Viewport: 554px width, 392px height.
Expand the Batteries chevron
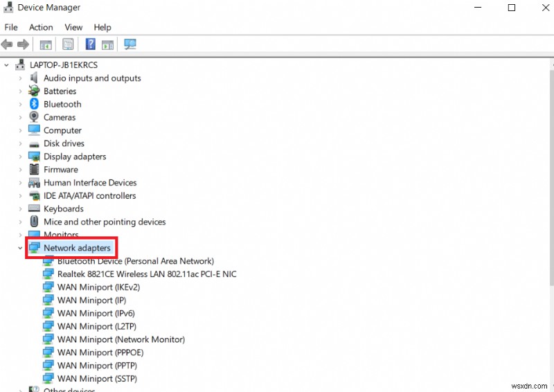(x=20, y=91)
